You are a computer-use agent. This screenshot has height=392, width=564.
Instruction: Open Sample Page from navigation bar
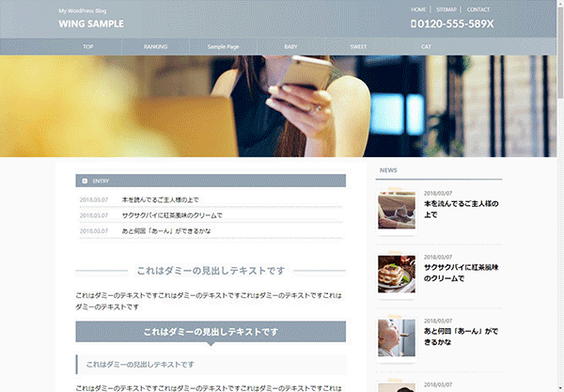click(x=224, y=46)
